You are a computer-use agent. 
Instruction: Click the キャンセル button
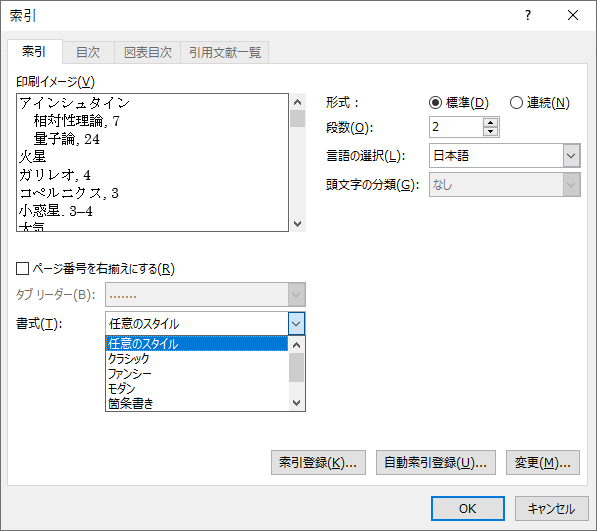coord(551,509)
